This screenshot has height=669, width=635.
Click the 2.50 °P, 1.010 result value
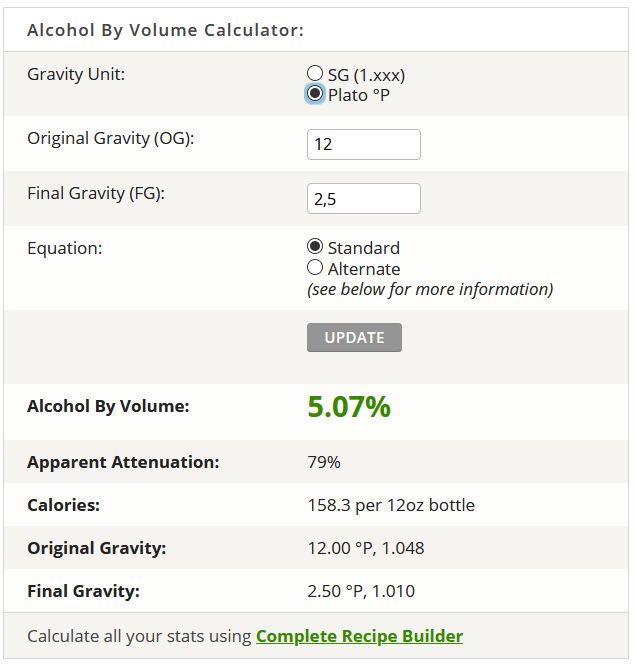(361, 591)
